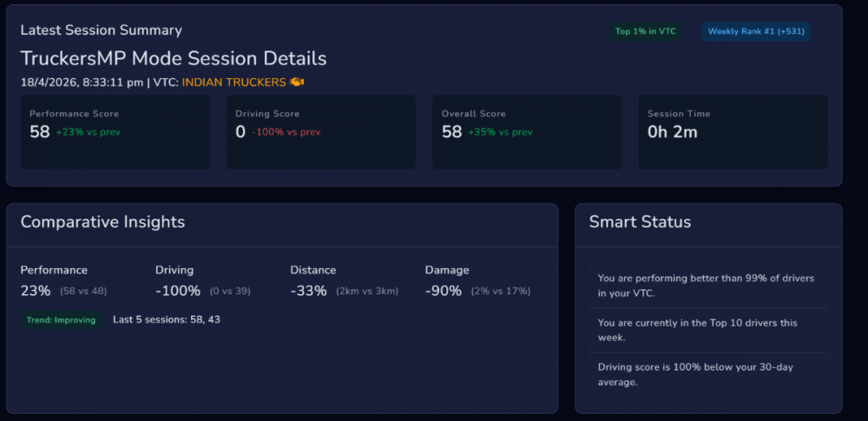Open the Overall Score card
The image size is (868, 421).
click(527, 132)
